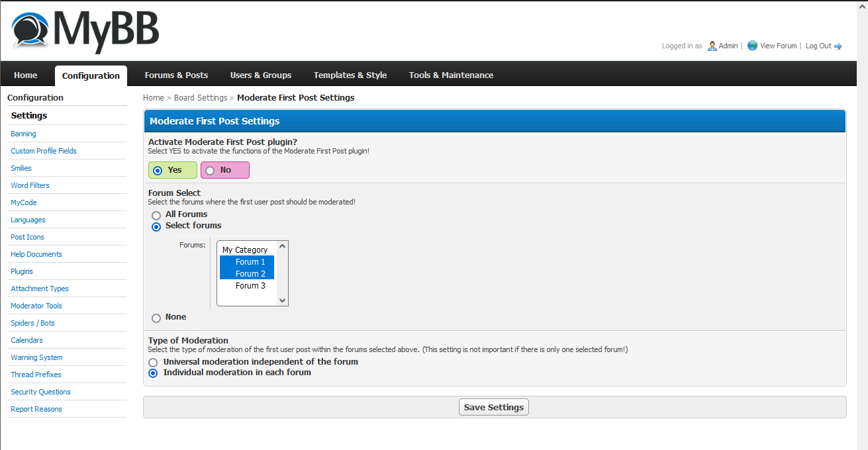Screen dimensions: 868x450
Task: Open Plugins in the sidebar
Action: (22, 271)
